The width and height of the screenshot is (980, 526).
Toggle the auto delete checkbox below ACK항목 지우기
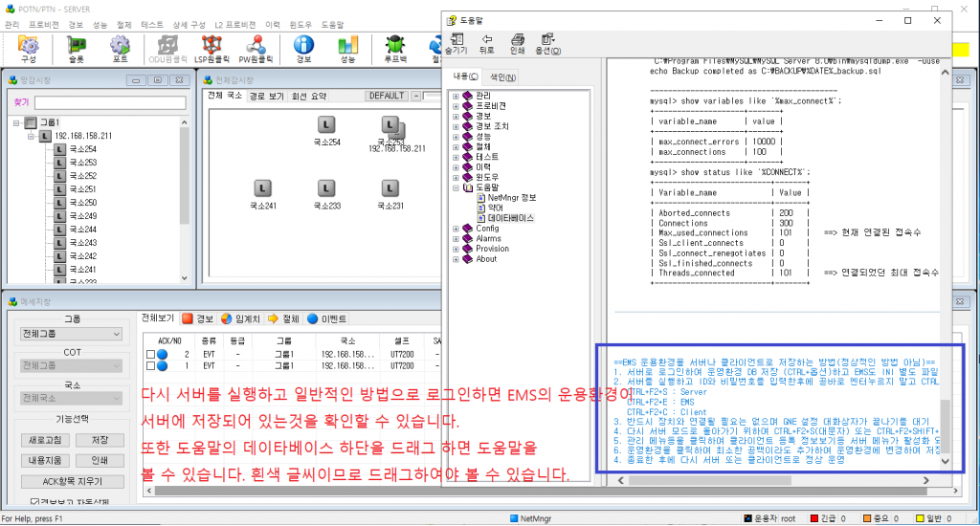click(35, 502)
